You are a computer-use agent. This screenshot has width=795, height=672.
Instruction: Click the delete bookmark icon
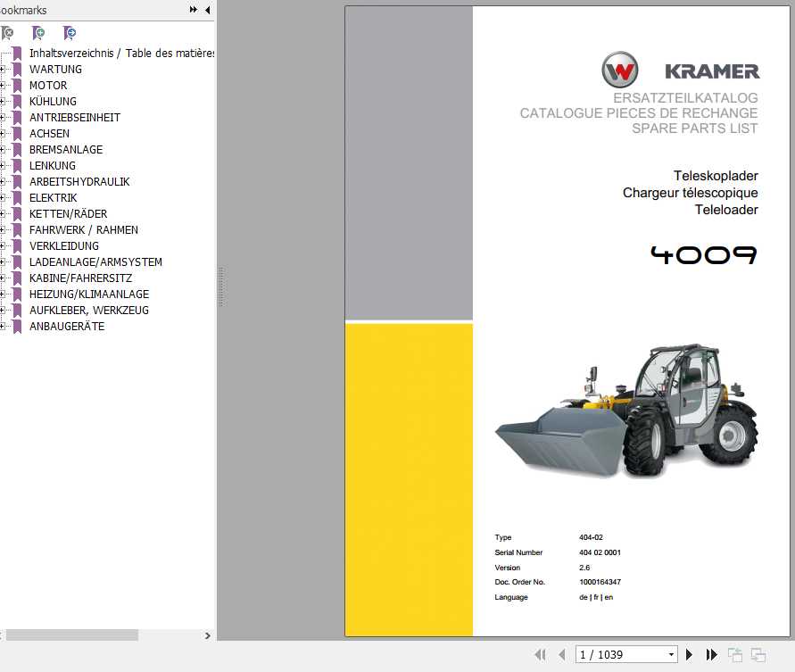[7, 34]
